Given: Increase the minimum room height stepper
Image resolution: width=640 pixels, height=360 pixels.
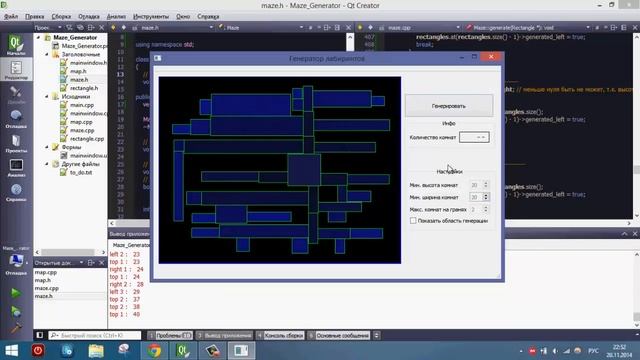Looking at the screenshot, I should coord(486,183).
